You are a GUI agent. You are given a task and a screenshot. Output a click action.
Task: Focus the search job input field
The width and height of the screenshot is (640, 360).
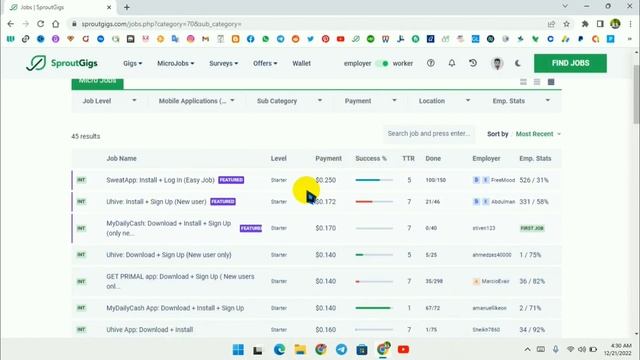429,134
